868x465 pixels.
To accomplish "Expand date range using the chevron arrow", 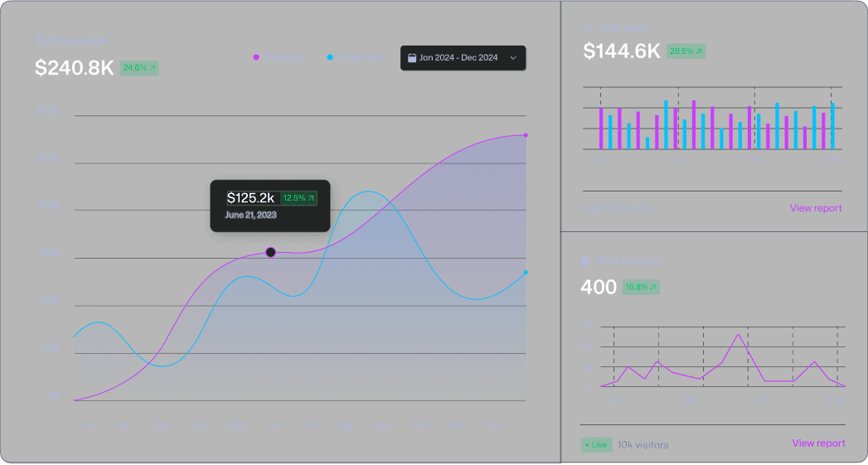I will click(x=513, y=58).
